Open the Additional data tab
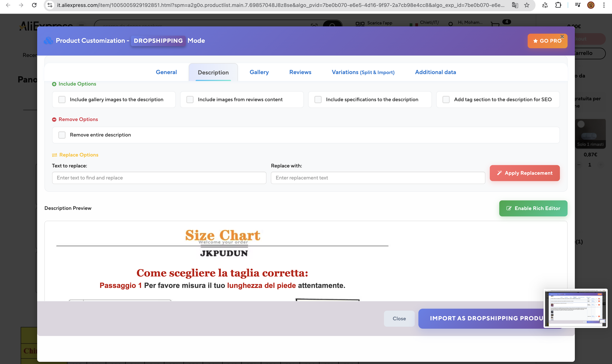Image resolution: width=612 pixels, height=364 pixels. click(x=435, y=72)
